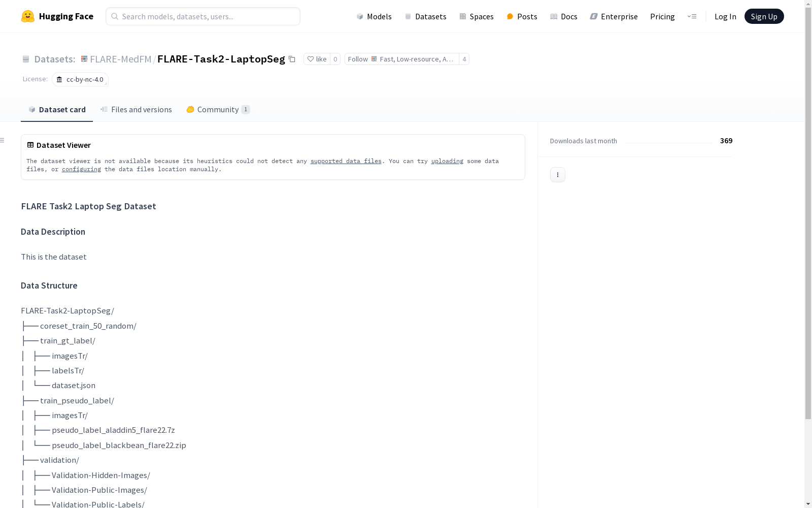Toggle the table of contents icon at left edge
This screenshot has width=812, height=508.
(3, 140)
